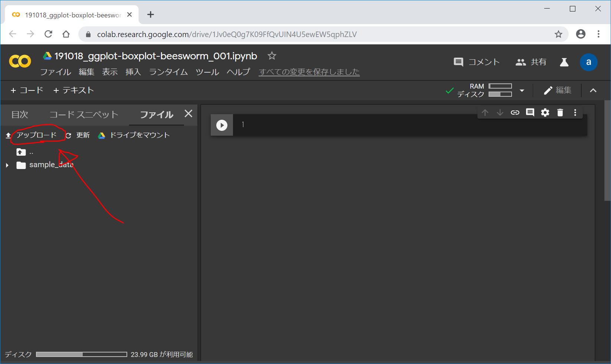Image resolution: width=611 pixels, height=364 pixels.
Task: Go to parent directory folder
Action: point(21,152)
